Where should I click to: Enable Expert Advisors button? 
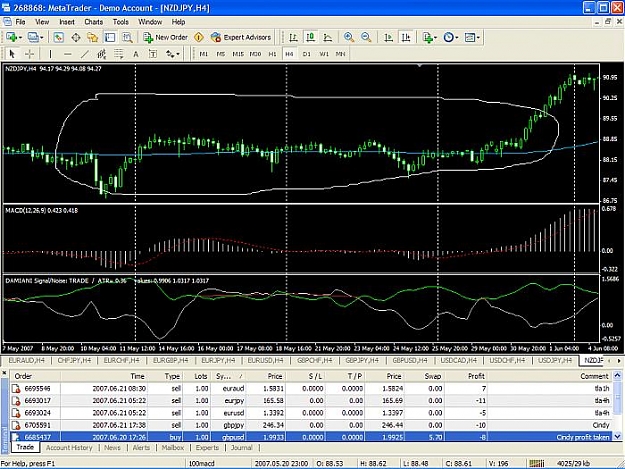241,37
